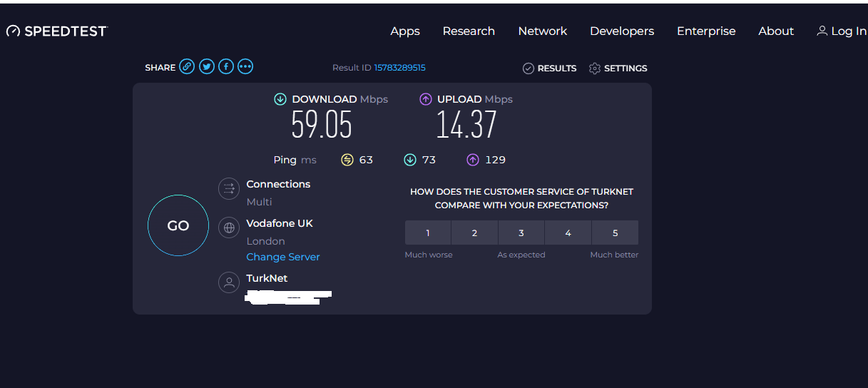Rate customer service 4
Screen dimensions: 868x388
coord(568,233)
